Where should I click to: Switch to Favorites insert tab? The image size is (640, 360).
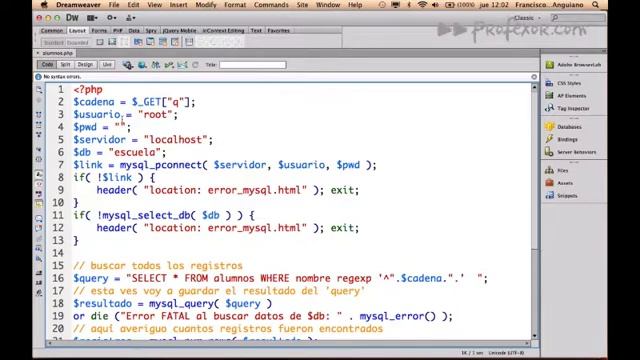point(278,31)
